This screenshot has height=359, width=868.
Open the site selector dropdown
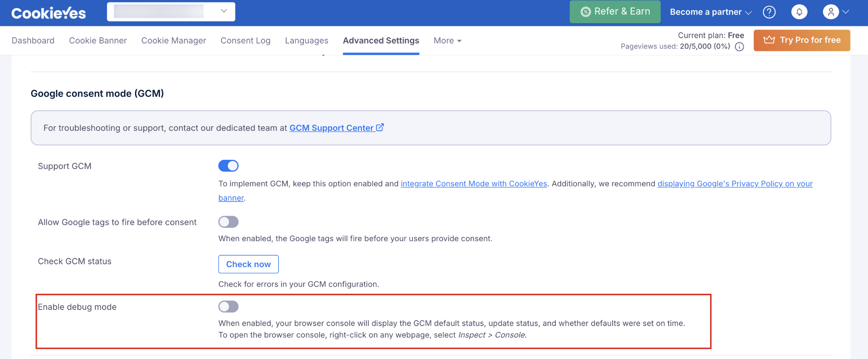click(x=171, y=12)
